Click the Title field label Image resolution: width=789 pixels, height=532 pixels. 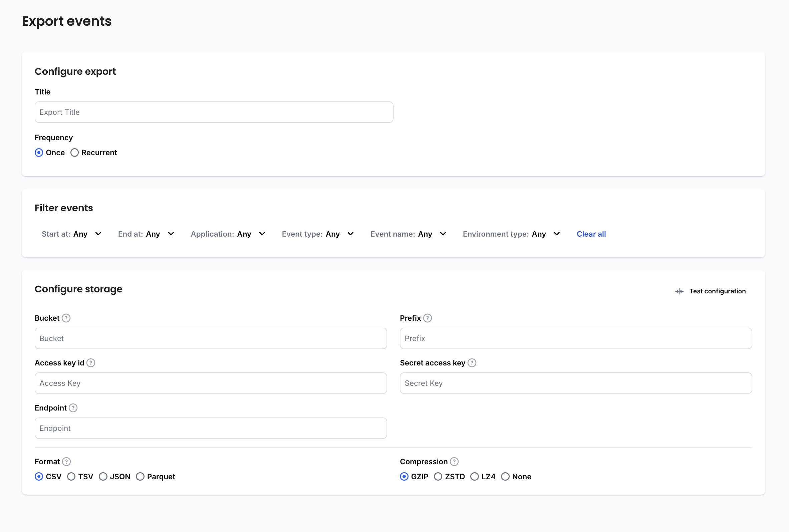[x=42, y=92]
